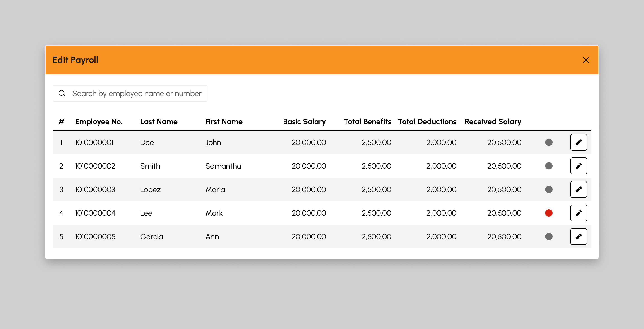Viewport: 644px width, 329px height.
Task: Click the Total Benefits column header
Action: [x=367, y=122]
